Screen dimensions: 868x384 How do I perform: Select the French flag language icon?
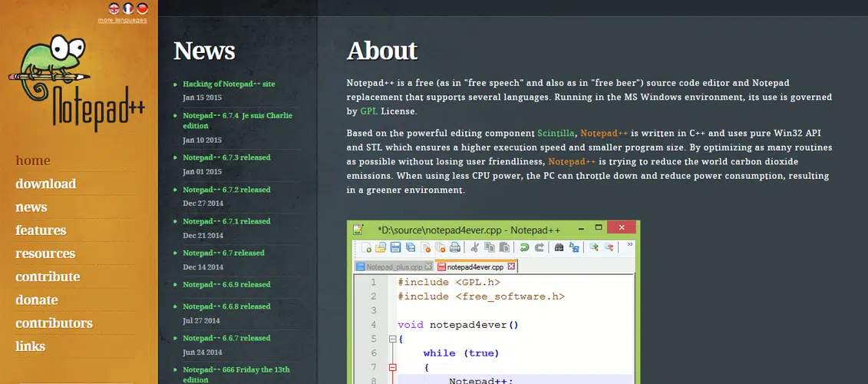(x=128, y=8)
